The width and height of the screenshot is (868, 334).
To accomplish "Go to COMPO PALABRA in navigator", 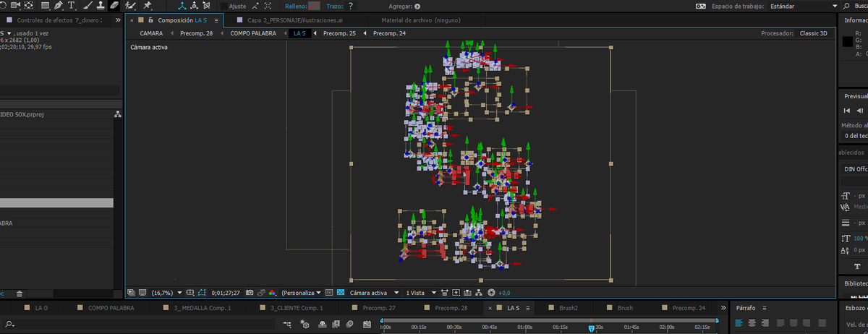I will pyautogui.click(x=253, y=33).
